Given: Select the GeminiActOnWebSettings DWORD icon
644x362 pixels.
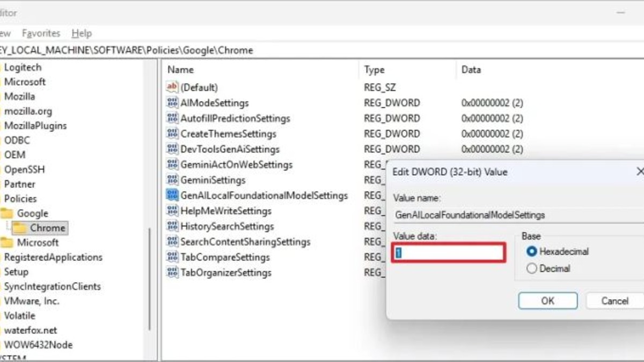Looking at the screenshot, I should [172, 164].
